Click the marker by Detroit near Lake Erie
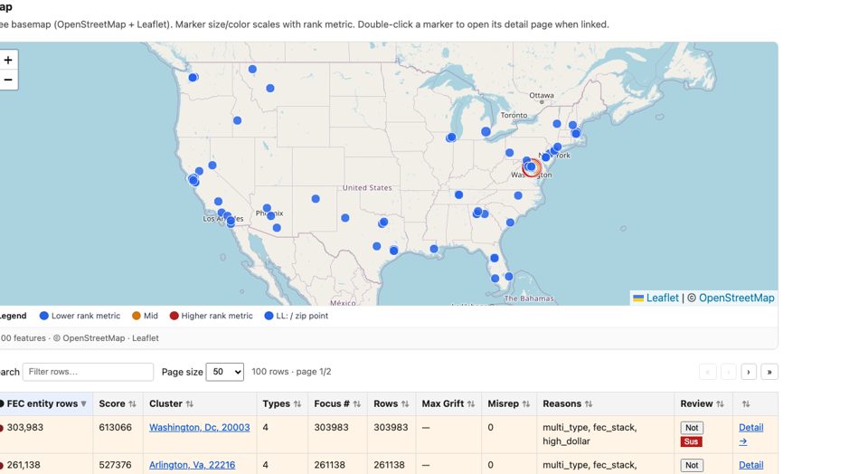868x474 pixels. point(486,132)
